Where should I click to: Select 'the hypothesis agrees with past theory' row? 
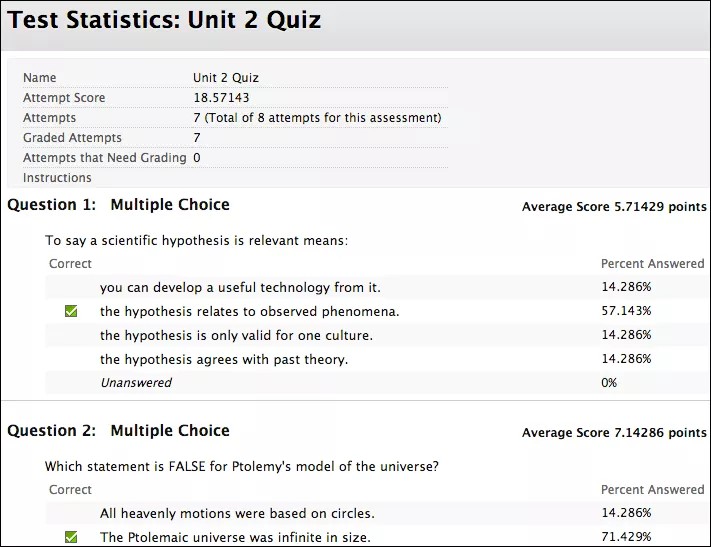coord(224,359)
